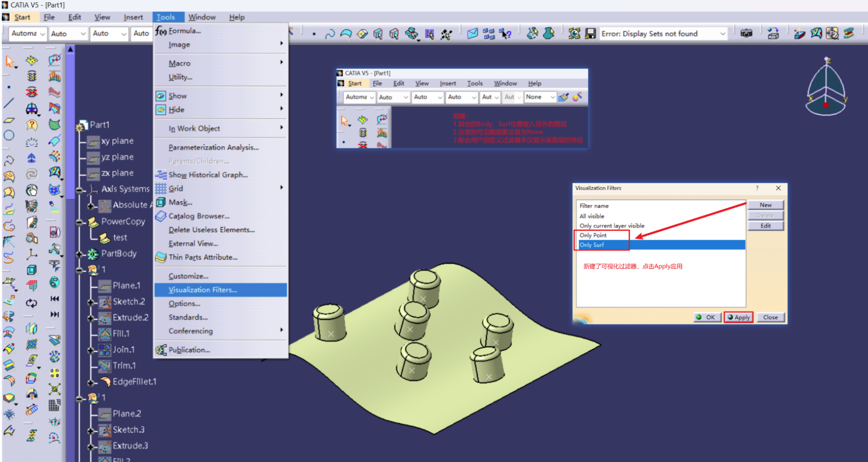
Task: Open the Window menu in main menu bar
Action: click(x=202, y=17)
